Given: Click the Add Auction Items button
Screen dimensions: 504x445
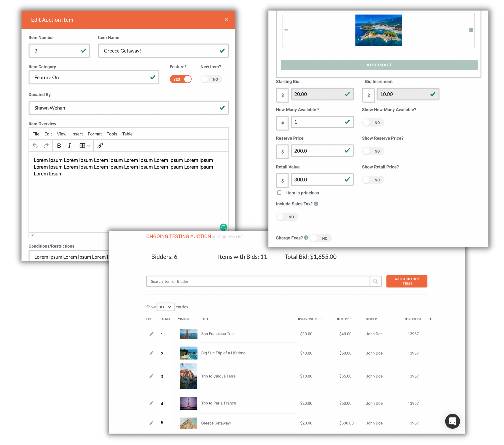Looking at the screenshot, I should [407, 281].
